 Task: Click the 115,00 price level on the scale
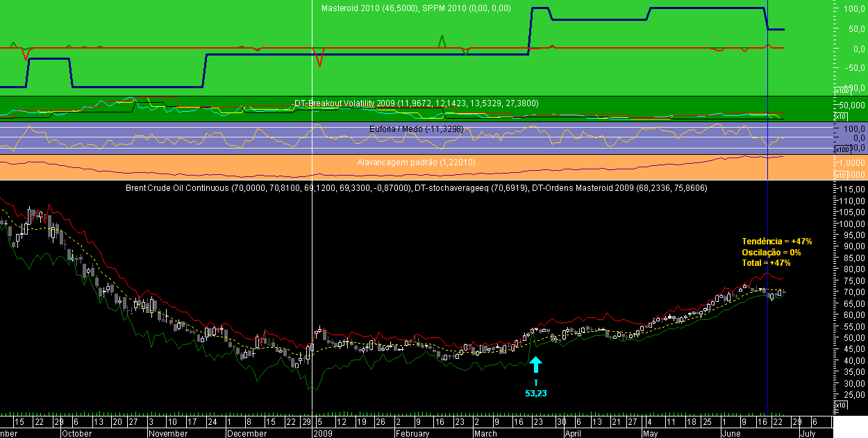coord(853,189)
